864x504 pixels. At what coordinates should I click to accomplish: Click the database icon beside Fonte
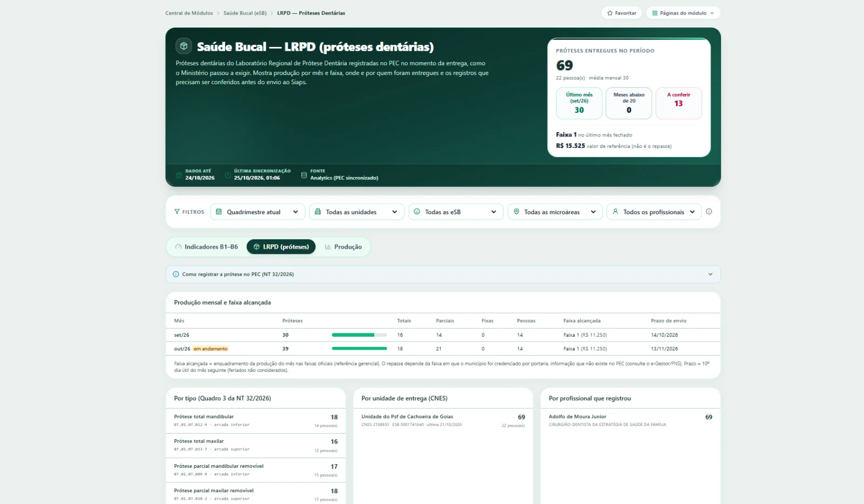[x=304, y=175]
